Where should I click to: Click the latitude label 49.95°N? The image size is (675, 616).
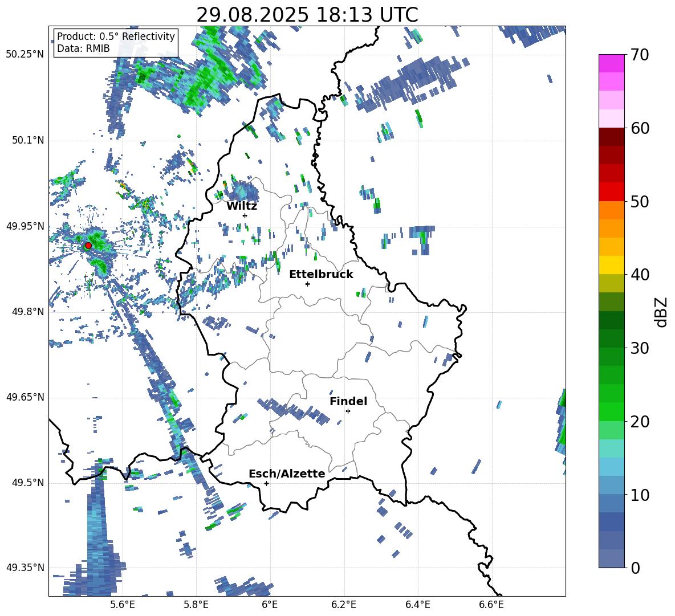(x=26, y=226)
